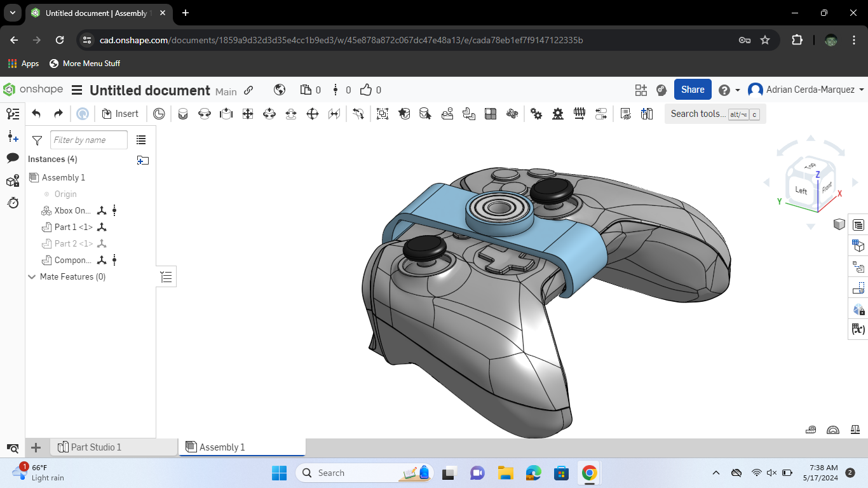Click the collapse-list icon at panel edge
The height and width of the screenshot is (488, 868).
(166, 276)
